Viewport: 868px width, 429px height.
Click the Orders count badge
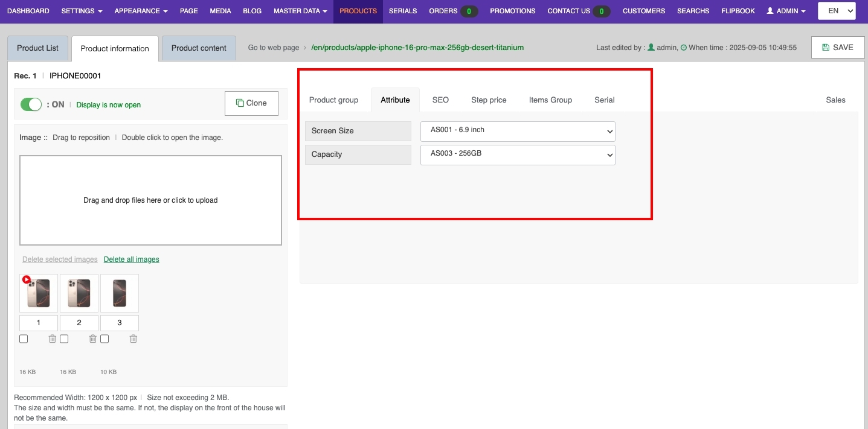point(469,11)
